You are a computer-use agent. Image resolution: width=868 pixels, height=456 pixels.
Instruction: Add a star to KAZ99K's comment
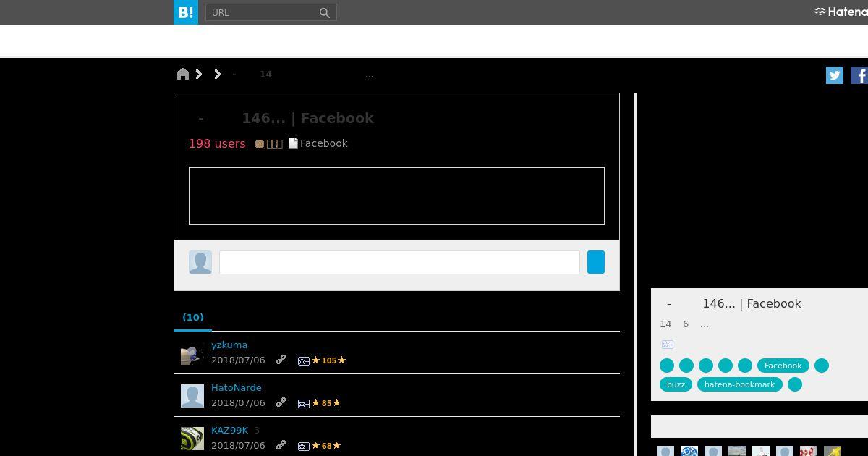[304, 446]
